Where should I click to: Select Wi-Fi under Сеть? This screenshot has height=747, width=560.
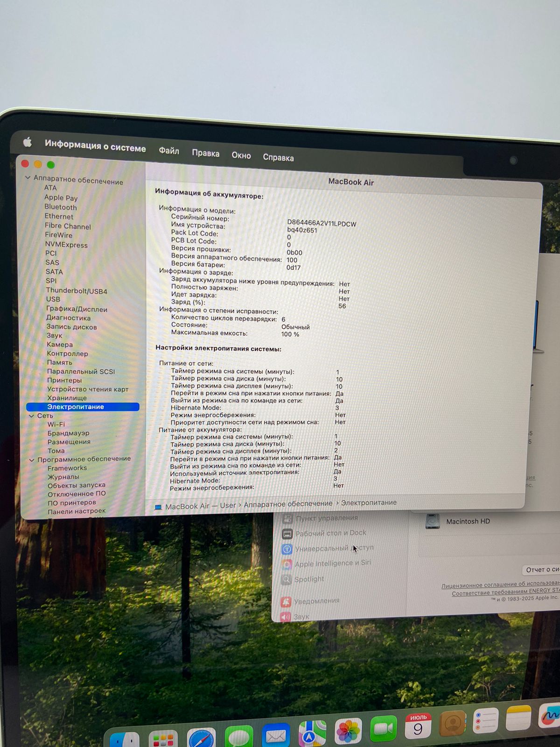[x=56, y=424]
